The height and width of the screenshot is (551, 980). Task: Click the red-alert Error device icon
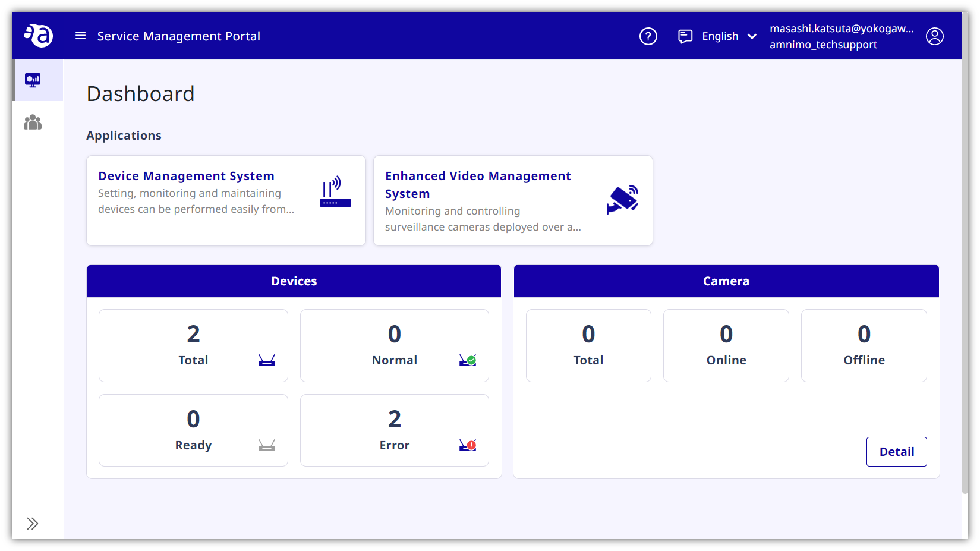click(467, 445)
